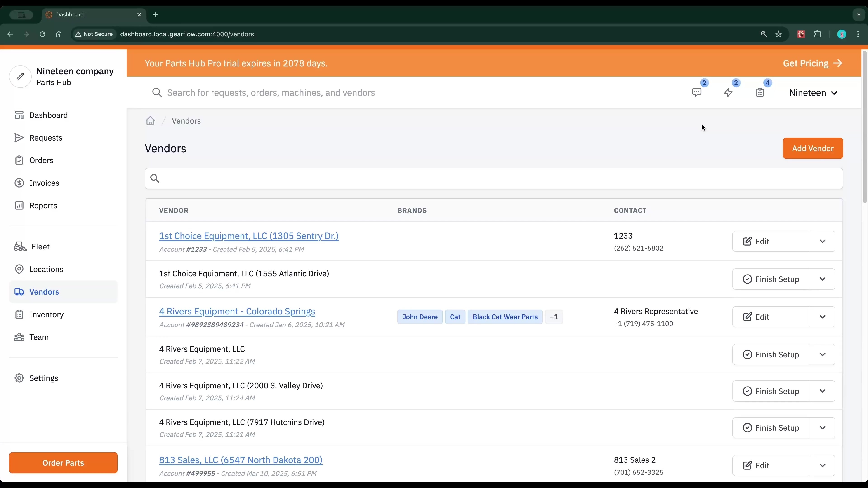
Task: Open the Fleet sidebar menu item
Action: pos(40,247)
